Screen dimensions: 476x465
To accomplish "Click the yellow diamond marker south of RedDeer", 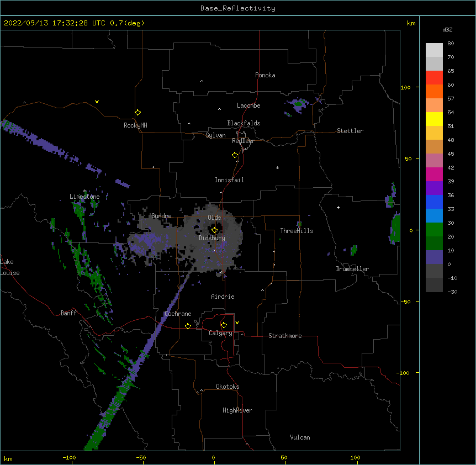I will pos(235,155).
